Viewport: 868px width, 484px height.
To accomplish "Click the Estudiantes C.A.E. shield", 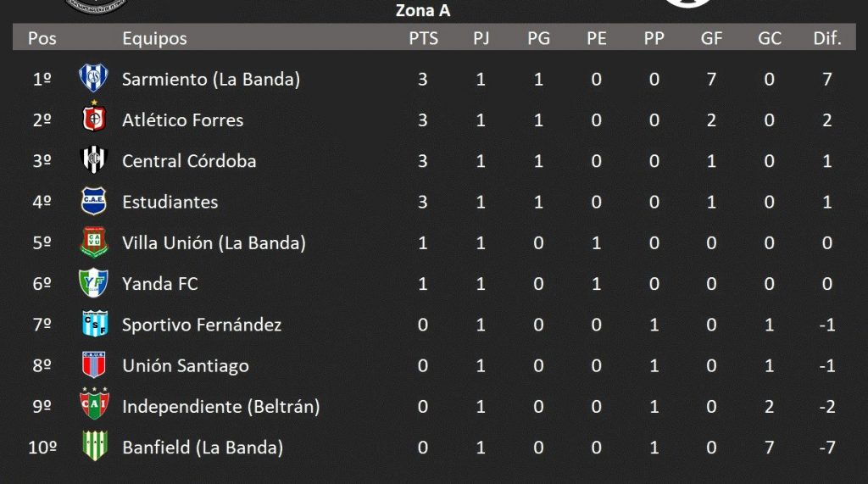I will tap(93, 201).
